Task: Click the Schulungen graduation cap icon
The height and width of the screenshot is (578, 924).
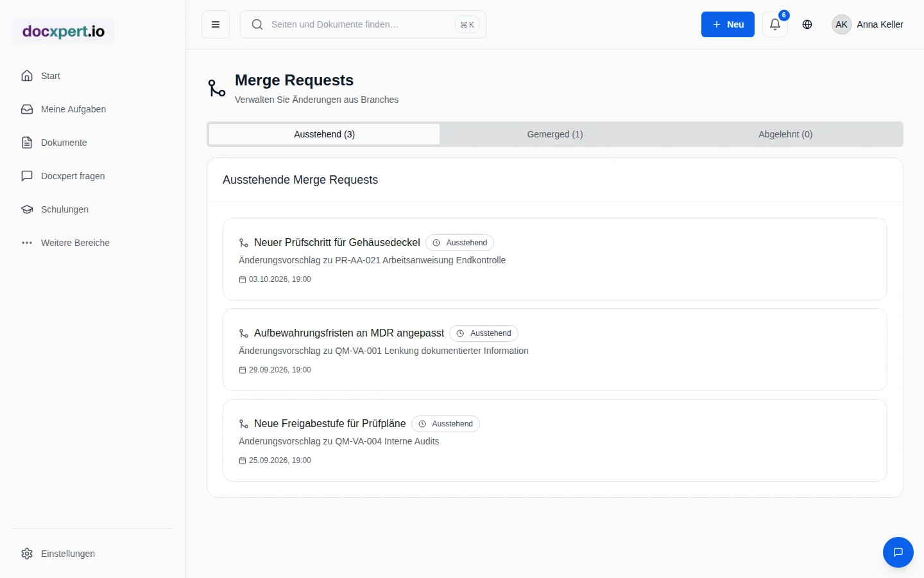Action: pyautogui.click(x=27, y=209)
